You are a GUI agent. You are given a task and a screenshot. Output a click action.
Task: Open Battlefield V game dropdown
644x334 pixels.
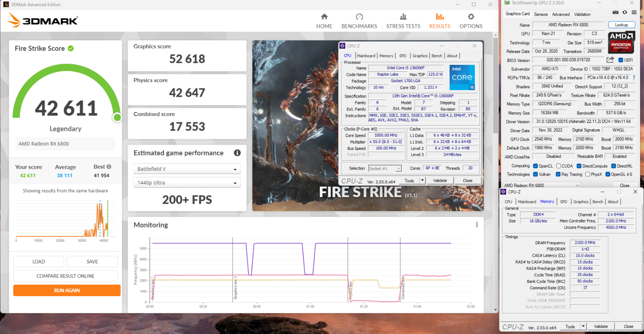[187, 169]
